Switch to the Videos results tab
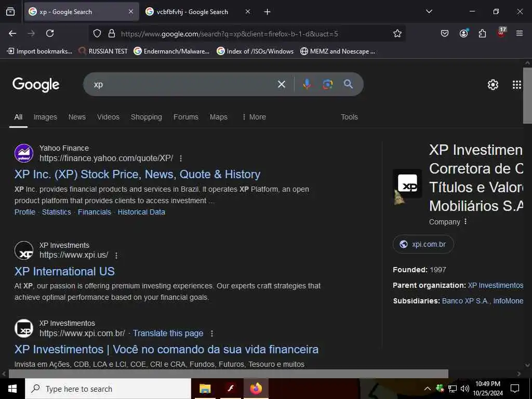The image size is (532, 399). coord(108,117)
